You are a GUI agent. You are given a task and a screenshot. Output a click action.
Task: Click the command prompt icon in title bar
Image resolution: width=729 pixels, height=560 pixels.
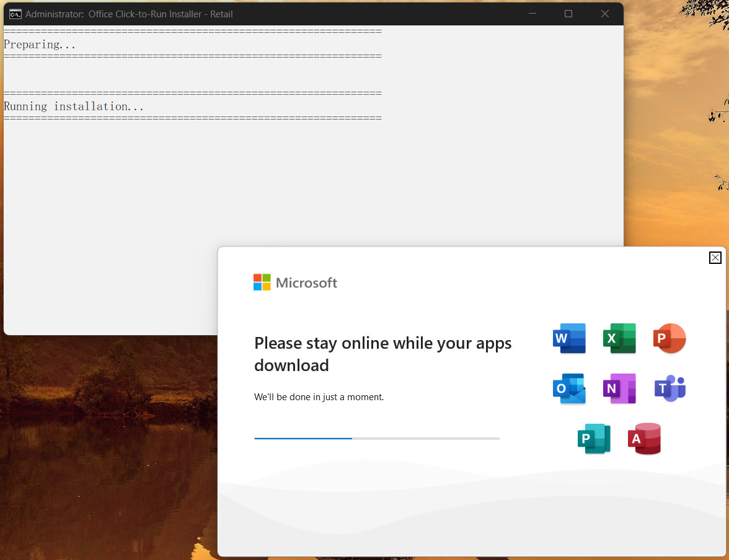[x=15, y=14]
